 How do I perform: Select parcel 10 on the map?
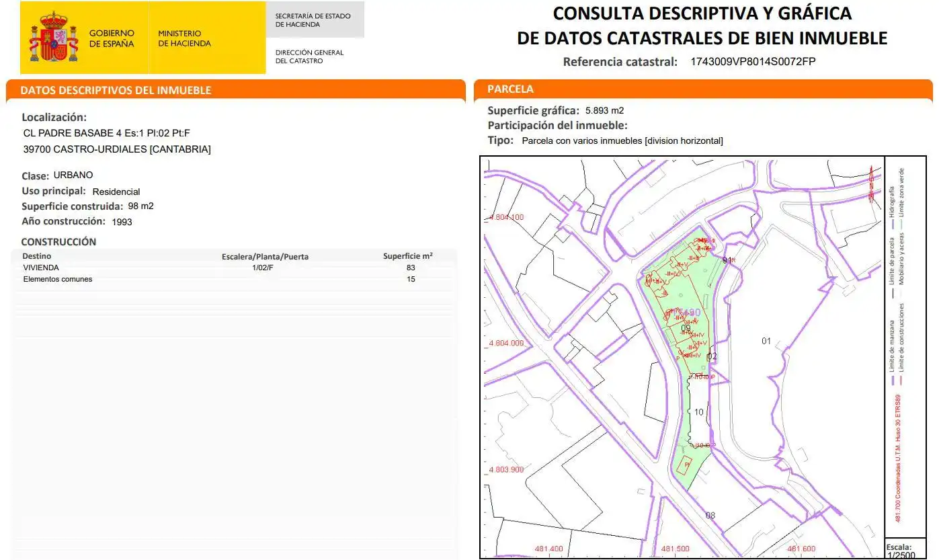coord(699,412)
